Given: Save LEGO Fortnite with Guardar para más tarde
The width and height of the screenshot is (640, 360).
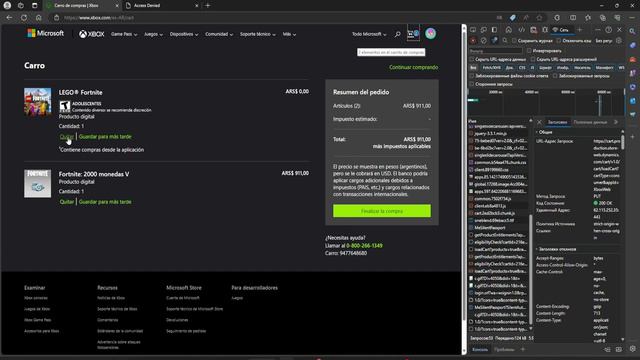Looking at the screenshot, I should click(x=105, y=137).
